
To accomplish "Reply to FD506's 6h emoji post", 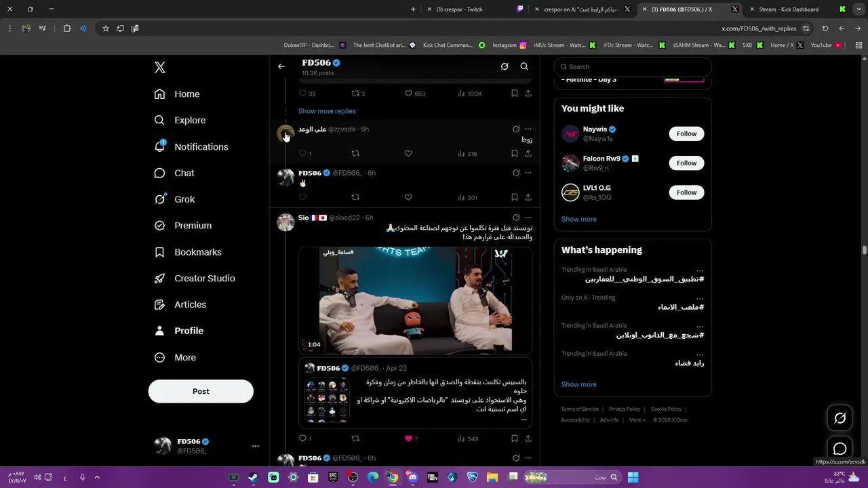I will 302,197.
